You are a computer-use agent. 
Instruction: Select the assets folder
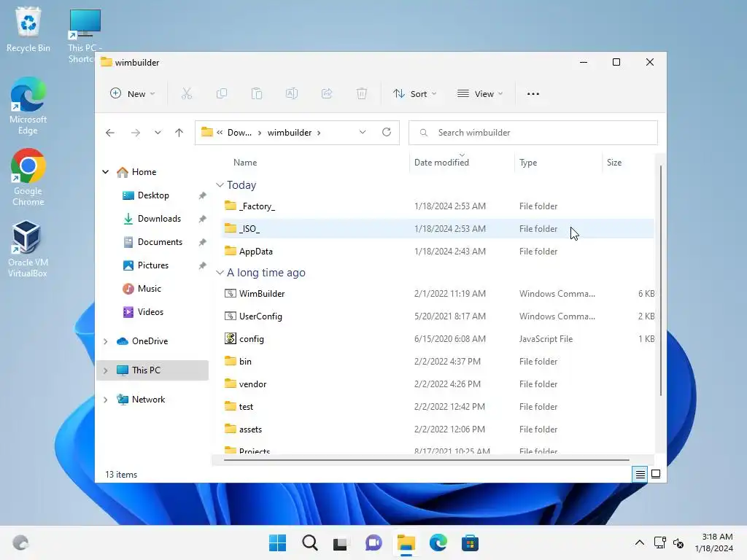(x=438, y=429)
